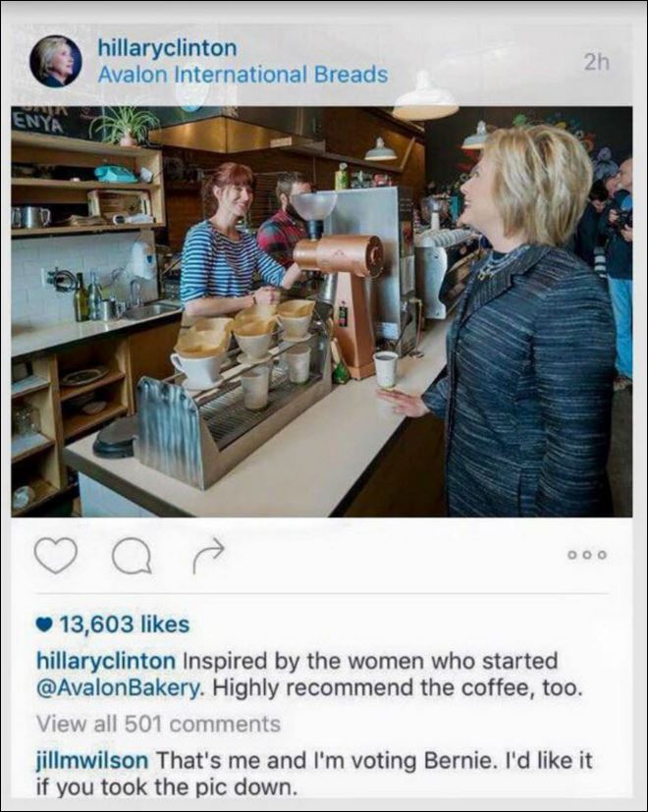Open the Avalon International Breads location
The image size is (648, 812).
coord(243,75)
